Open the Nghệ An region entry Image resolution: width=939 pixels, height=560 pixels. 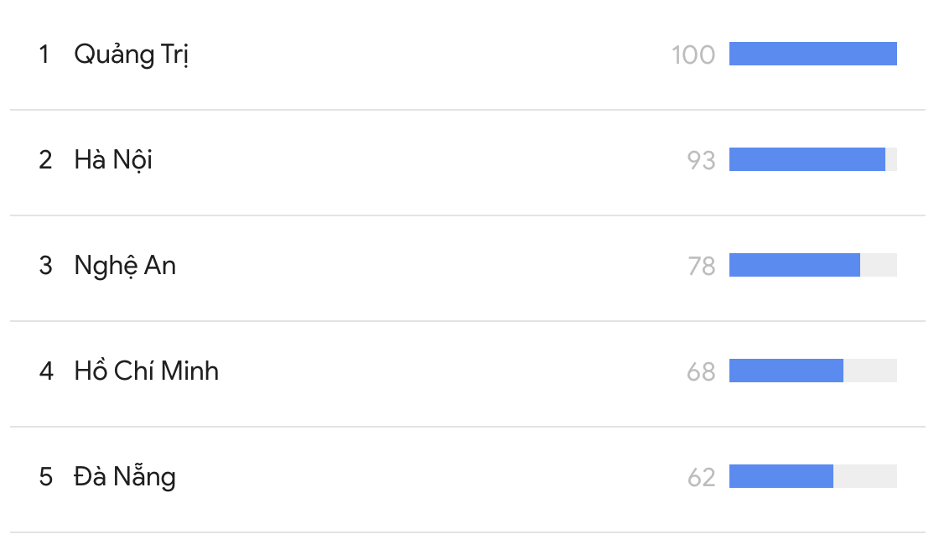click(x=125, y=266)
